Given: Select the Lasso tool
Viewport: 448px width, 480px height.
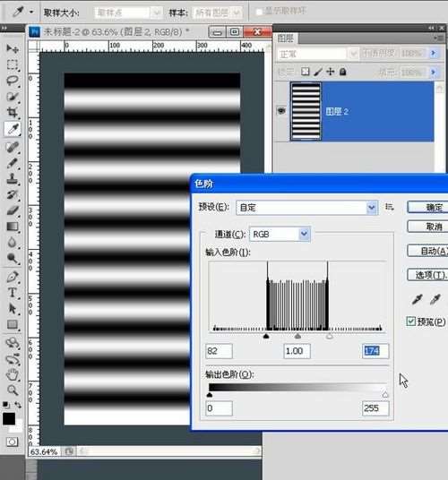Looking at the screenshot, I should (13, 81).
